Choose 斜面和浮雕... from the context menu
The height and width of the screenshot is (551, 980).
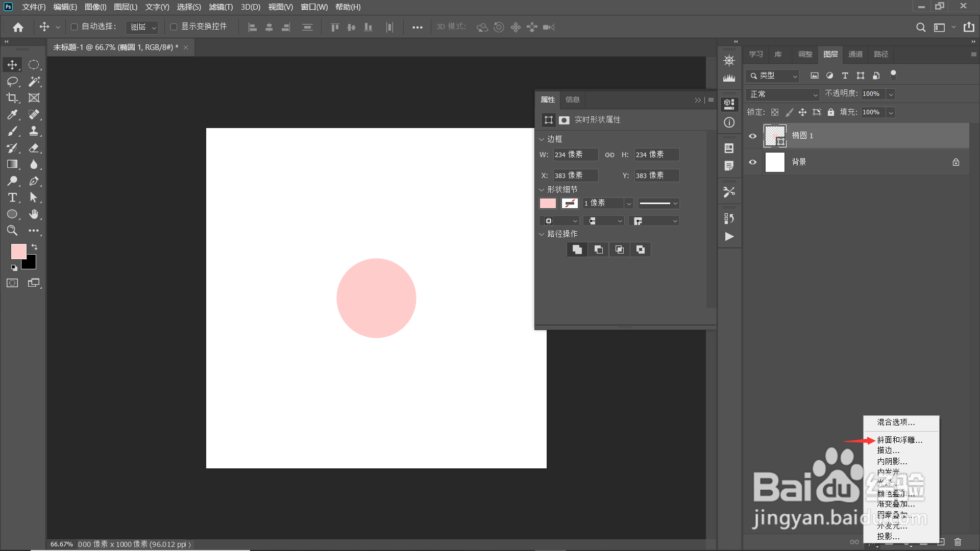899,440
